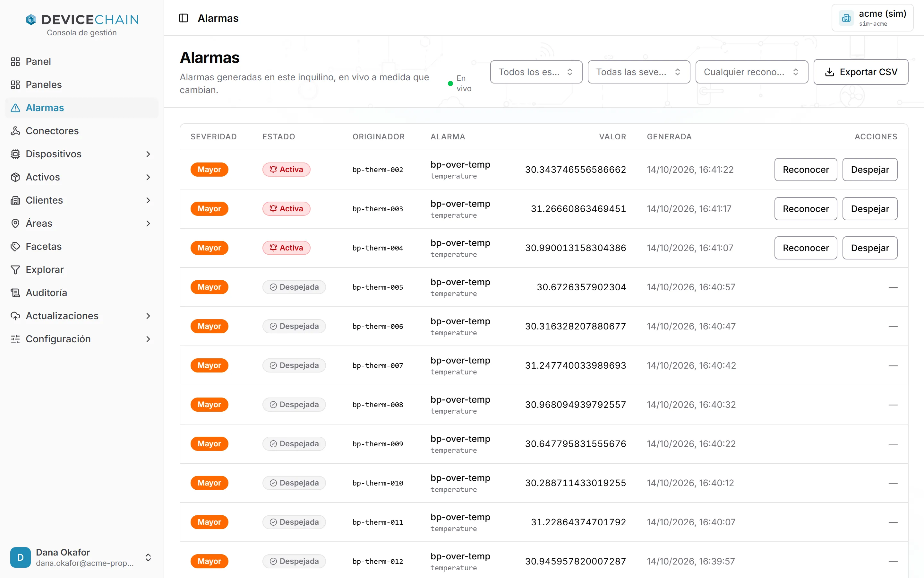Open the Panel dashboard icon
The height and width of the screenshot is (578, 924).
(15, 62)
